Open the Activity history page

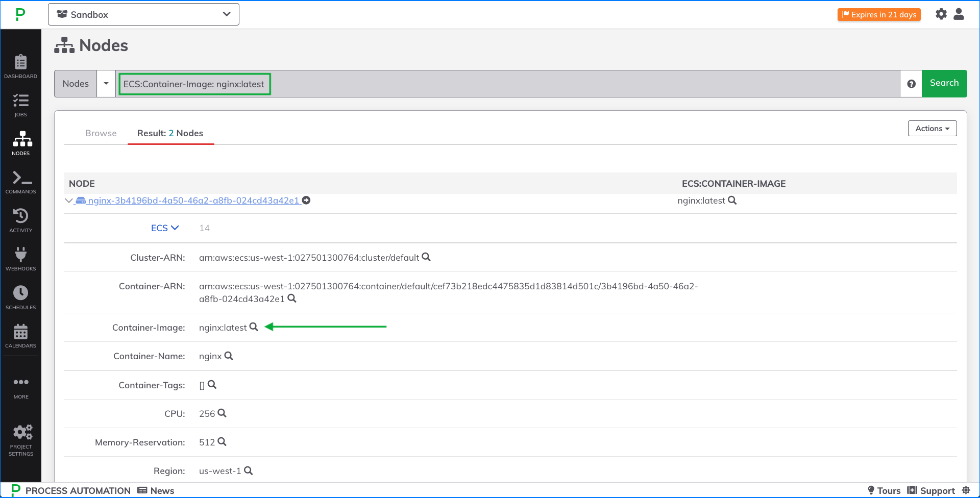pyautogui.click(x=20, y=220)
